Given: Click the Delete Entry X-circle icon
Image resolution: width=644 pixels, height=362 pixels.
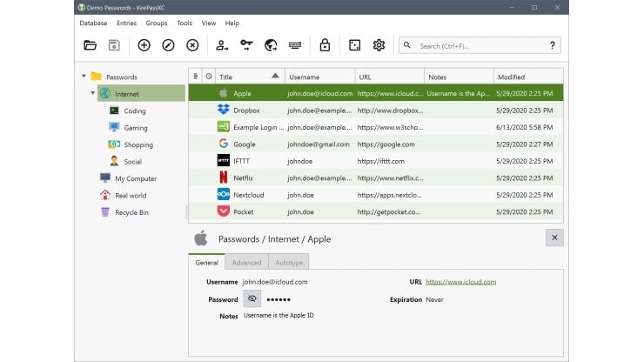Looking at the screenshot, I should click(192, 45).
